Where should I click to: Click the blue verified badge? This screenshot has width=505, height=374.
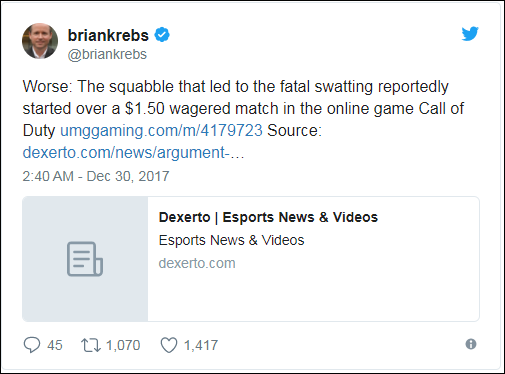coord(162,35)
